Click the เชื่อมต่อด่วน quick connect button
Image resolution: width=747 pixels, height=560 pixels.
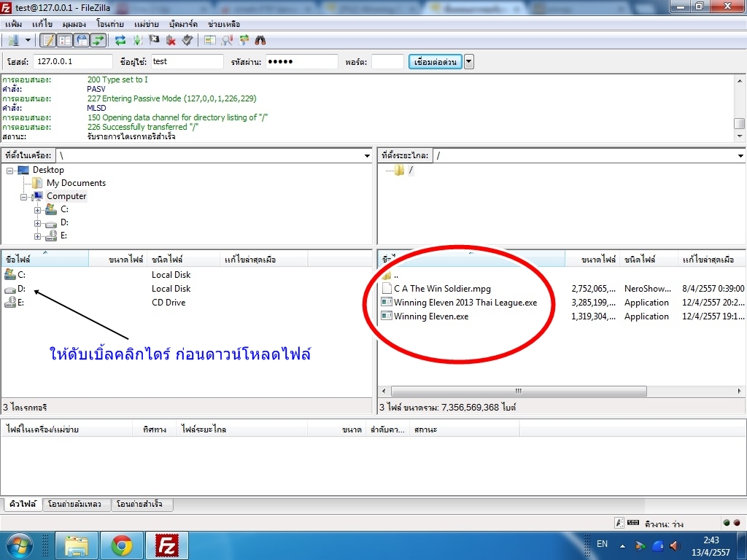(435, 62)
